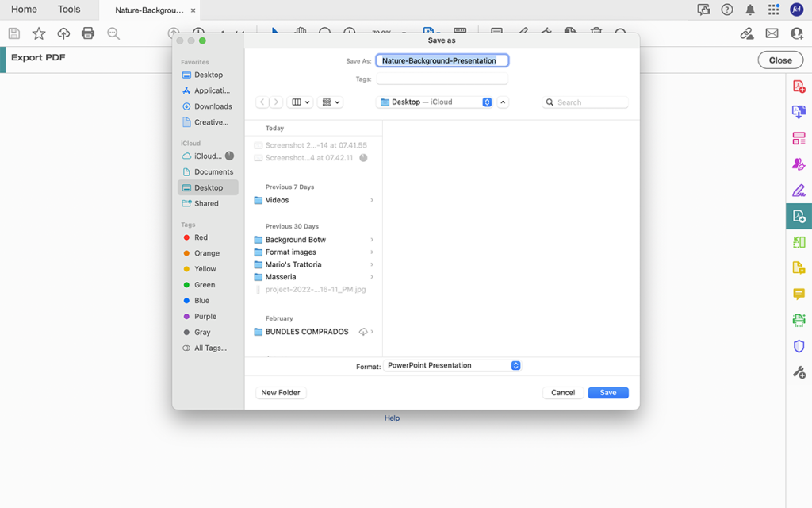Image resolution: width=812 pixels, height=508 pixels.
Task: Open the Tools tab
Action: pos(70,9)
